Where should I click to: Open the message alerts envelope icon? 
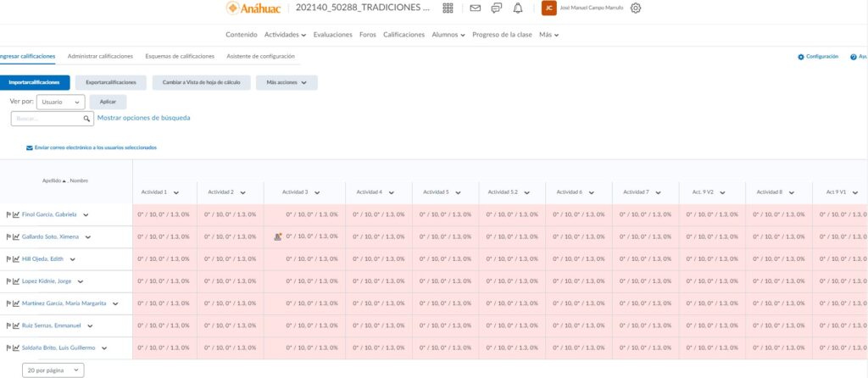475,8
